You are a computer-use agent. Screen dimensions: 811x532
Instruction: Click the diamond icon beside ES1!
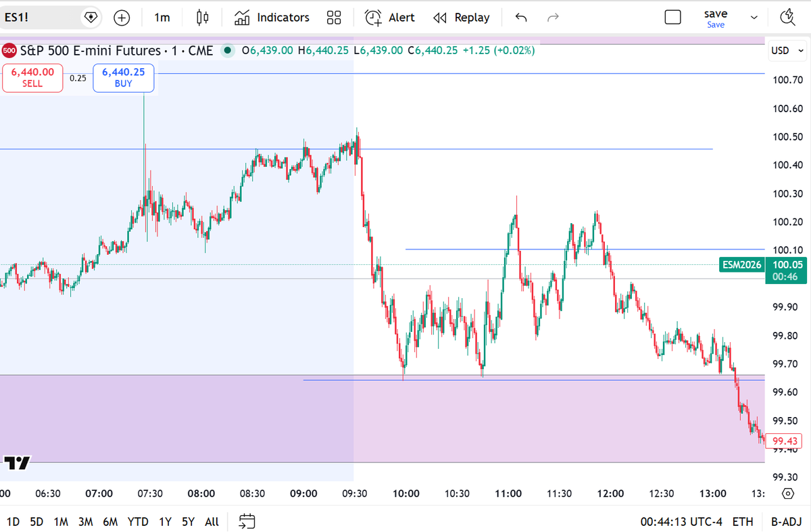[90, 18]
